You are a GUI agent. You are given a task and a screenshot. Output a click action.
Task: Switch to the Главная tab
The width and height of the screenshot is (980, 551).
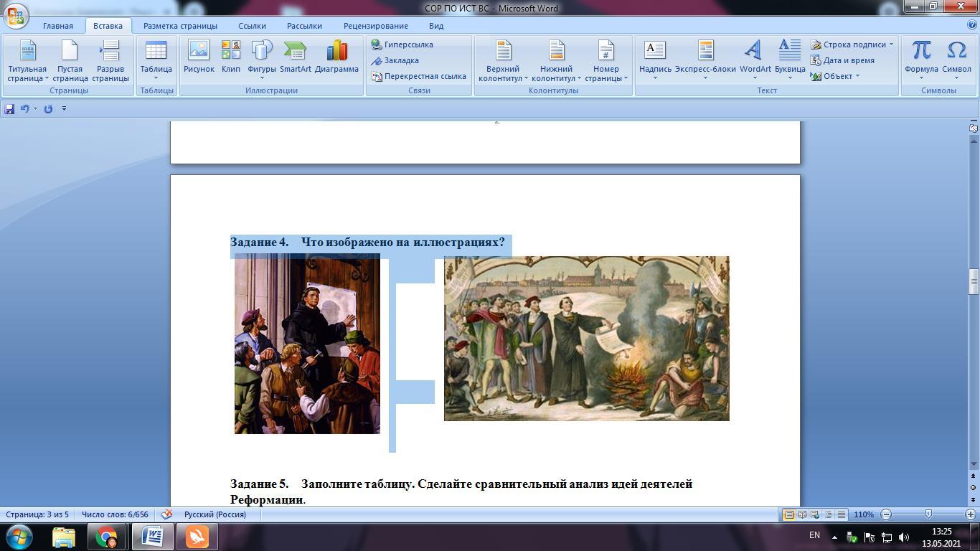coord(57,26)
